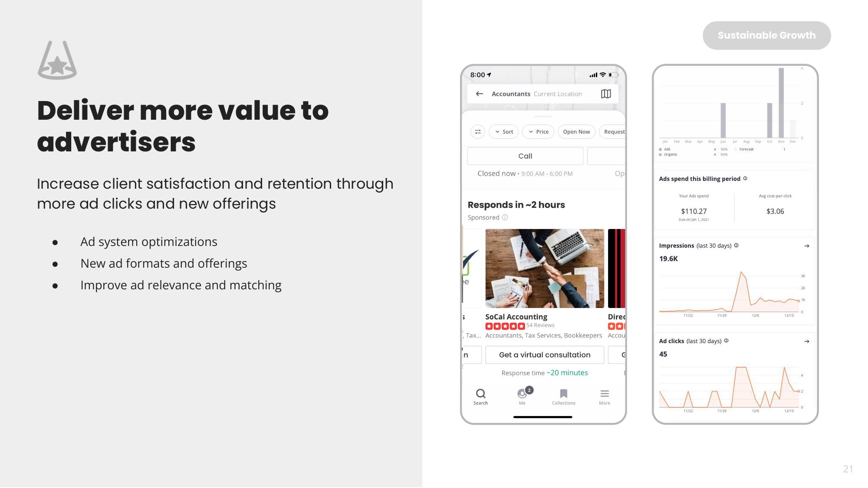Click the Collections bookmark icon
The height and width of the screenshot is (488, 868).
coord(563,393)
